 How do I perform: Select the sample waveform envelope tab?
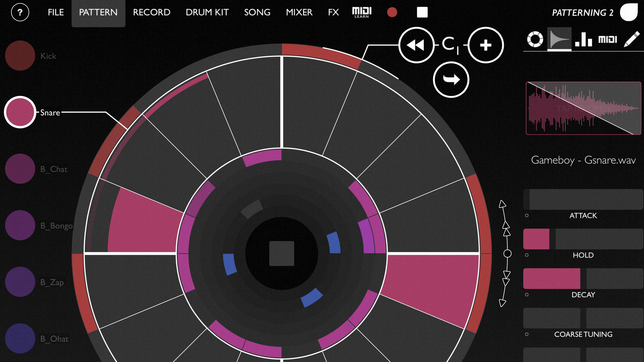pos(559,39)
